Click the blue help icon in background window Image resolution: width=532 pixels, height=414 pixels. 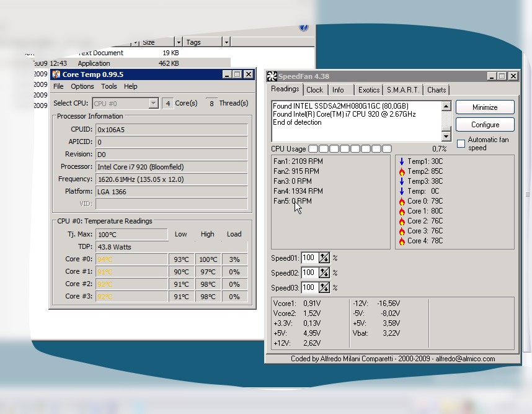[304, 27]
